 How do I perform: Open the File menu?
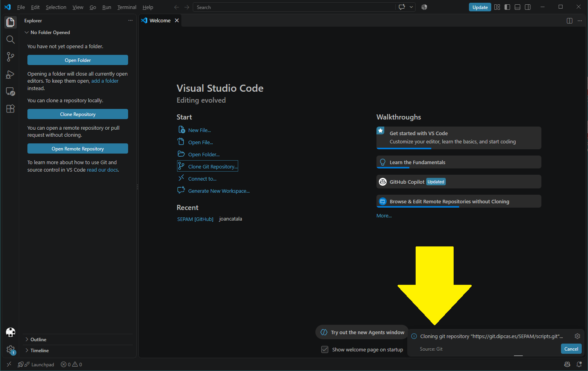tap(21, 7)
